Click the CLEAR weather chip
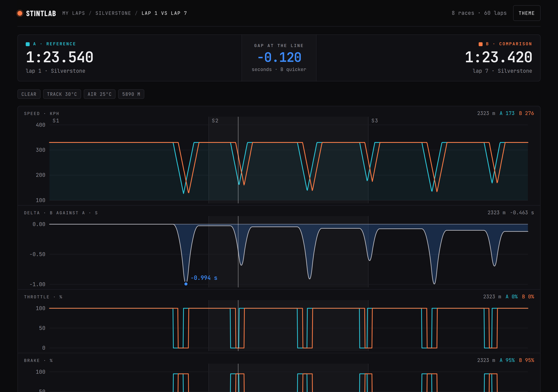Screen dimensions: 558x392 (x=29, y=94)
